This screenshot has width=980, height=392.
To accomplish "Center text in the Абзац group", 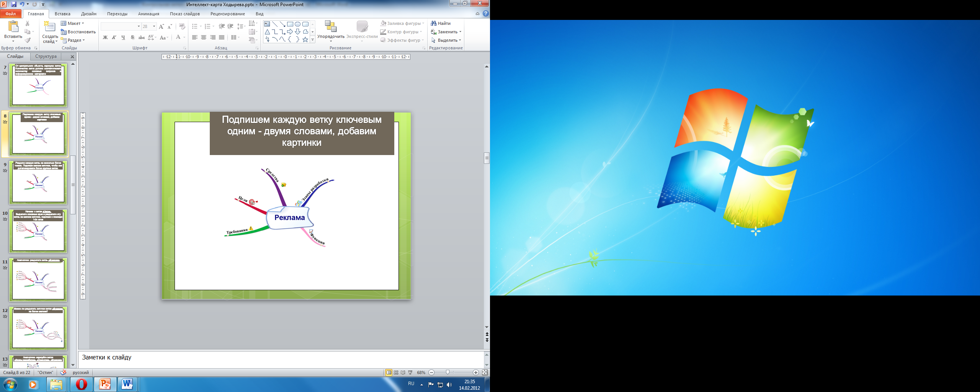I will click(x=204, y=38).
